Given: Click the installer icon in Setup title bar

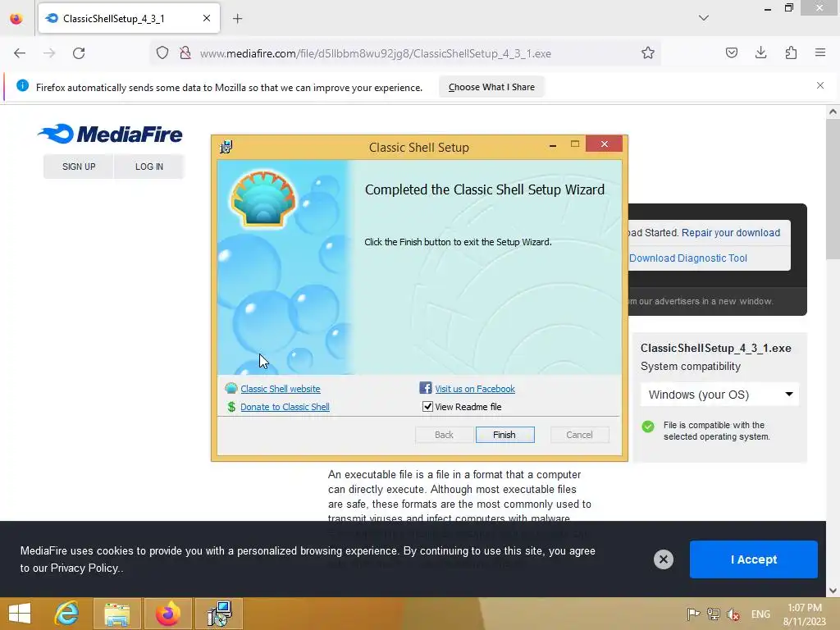Looking at the screenshot, I should pos(226,147).
